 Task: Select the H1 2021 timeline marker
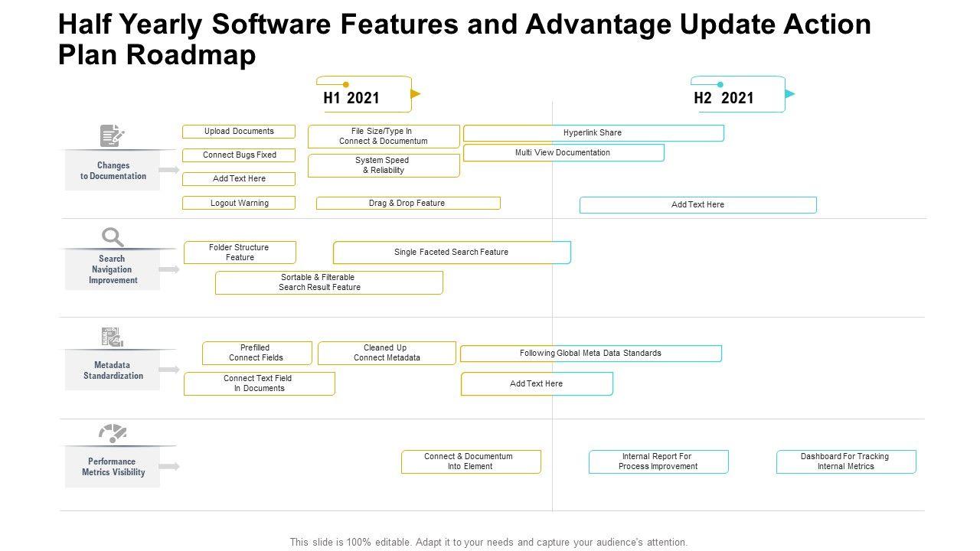[368, 94]
